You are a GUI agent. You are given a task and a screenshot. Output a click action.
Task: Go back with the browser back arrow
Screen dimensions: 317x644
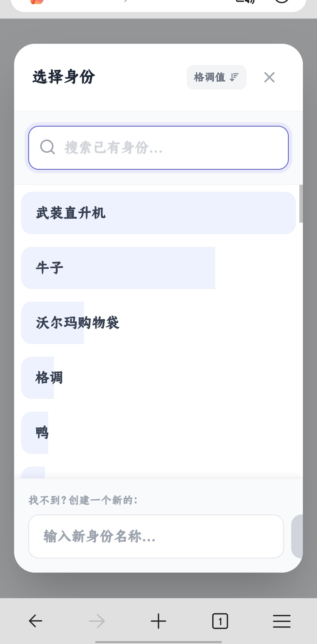point(36,621)
